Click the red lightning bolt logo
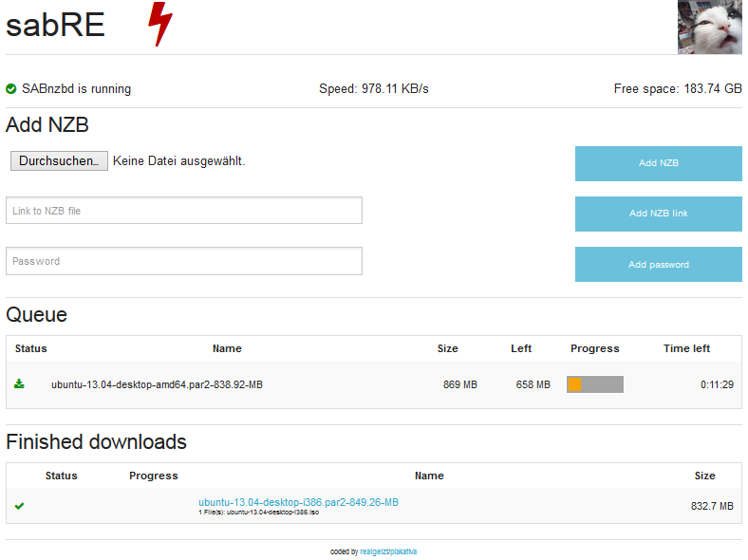748x560 pixels. click(160, 24)
